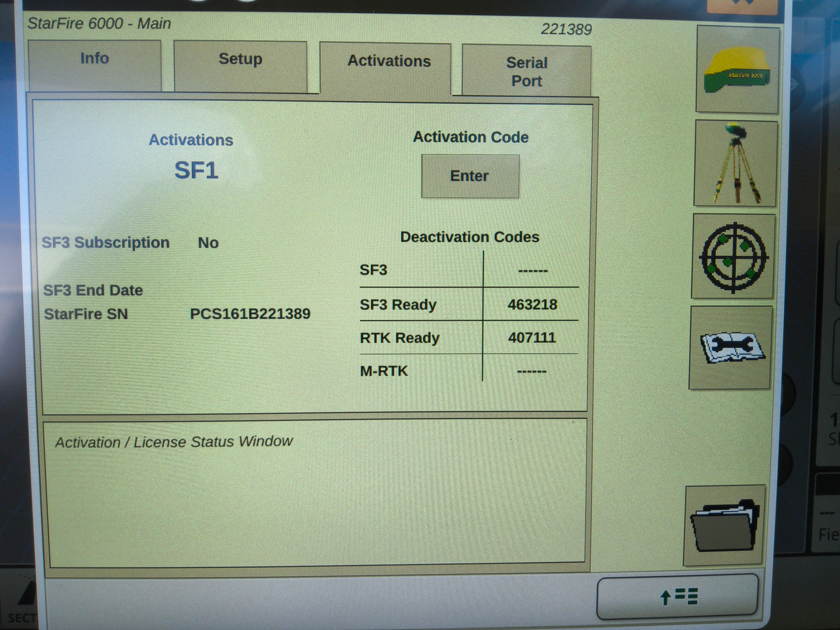Switch to the Setup tab

point(240,66)
